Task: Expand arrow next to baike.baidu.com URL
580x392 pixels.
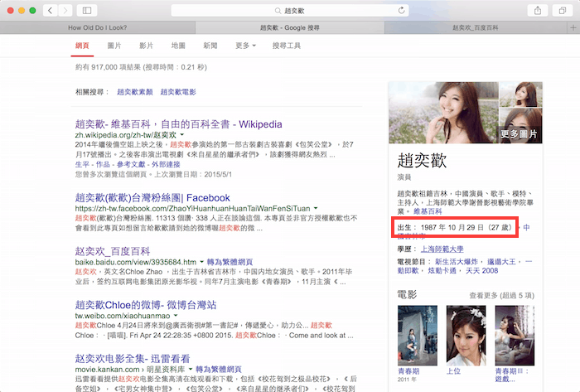Action: point(201,262)
